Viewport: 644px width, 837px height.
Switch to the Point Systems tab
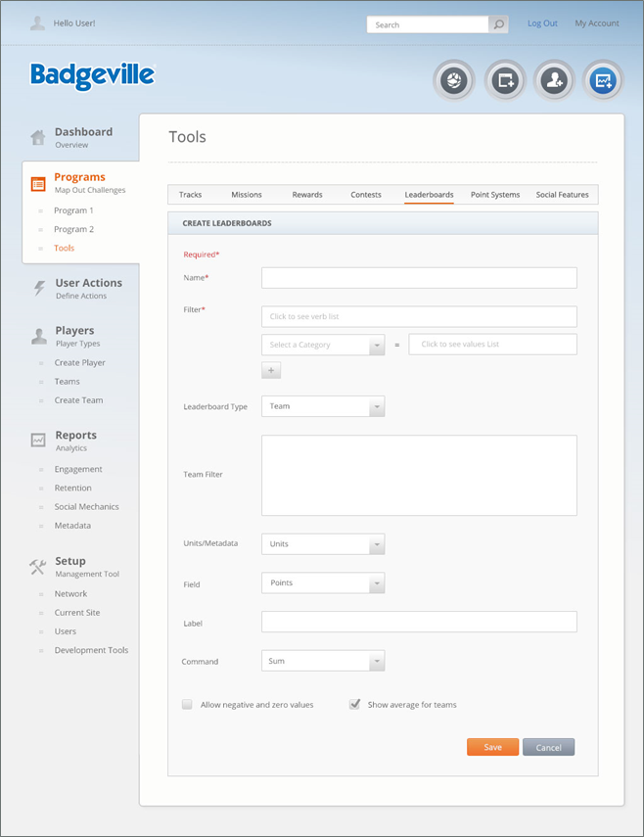(495, 195)
